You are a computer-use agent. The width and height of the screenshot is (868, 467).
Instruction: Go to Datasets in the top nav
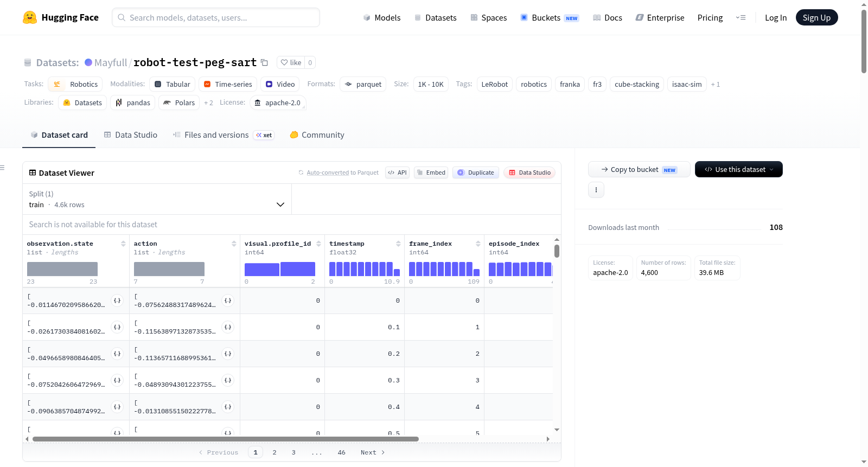436,17
